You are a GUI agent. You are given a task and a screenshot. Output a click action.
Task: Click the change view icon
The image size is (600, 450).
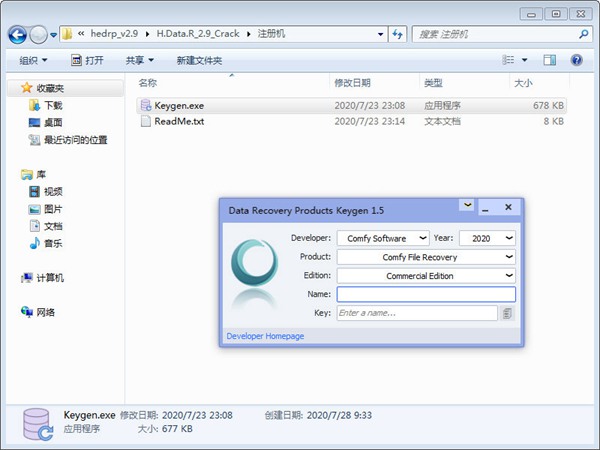[508, 60]
